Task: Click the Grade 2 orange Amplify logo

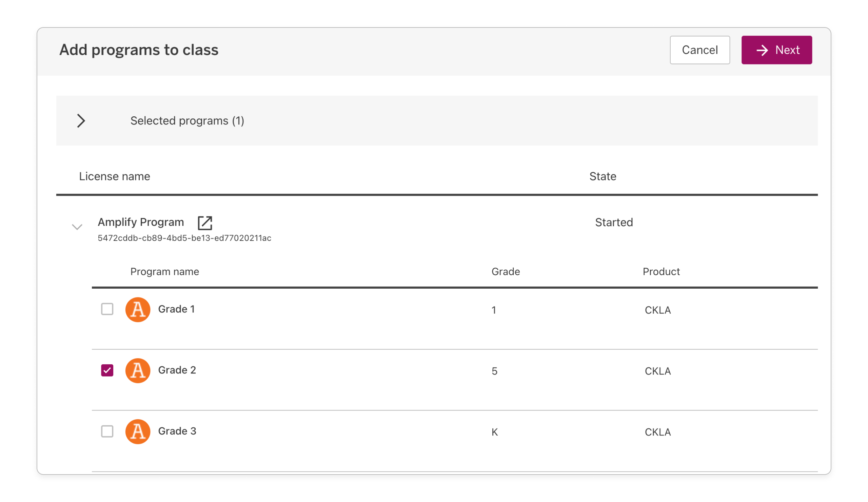Action: click(x=137, y=370)
